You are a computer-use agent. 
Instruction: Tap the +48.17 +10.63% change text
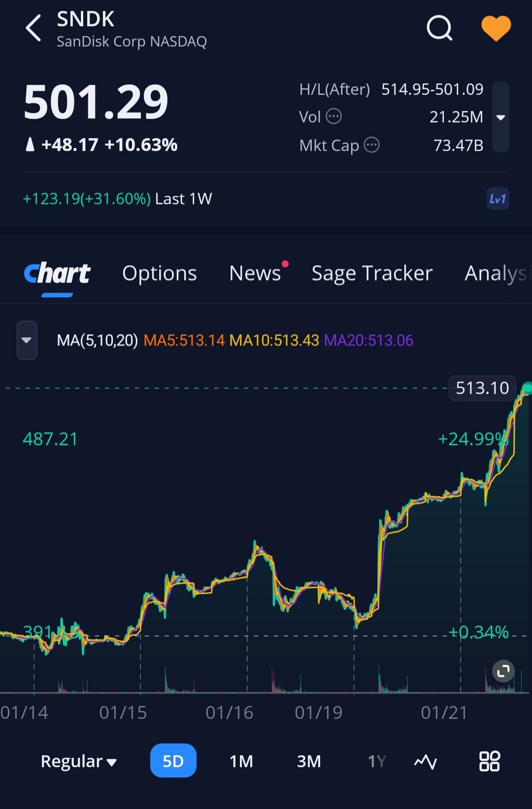109,144
